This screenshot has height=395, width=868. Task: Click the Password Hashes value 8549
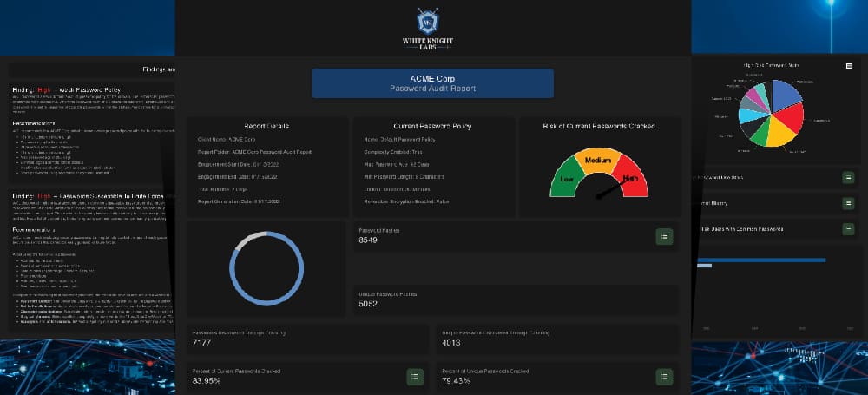pos(368,240)
